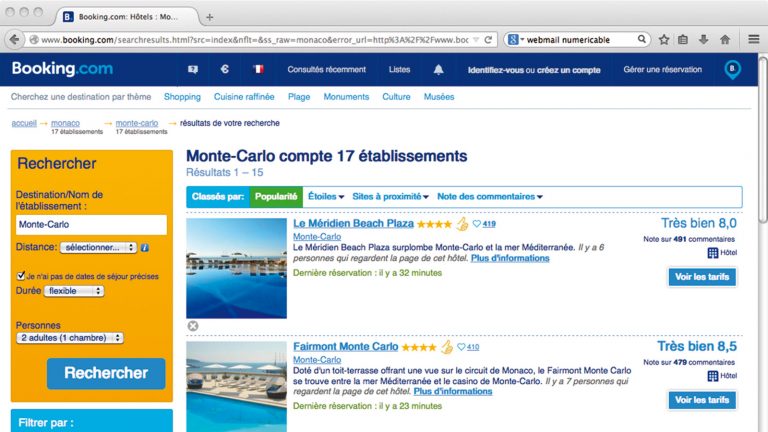Reload the page with the refresh icon
768x432 pixels.
click(x=488, y=40)
